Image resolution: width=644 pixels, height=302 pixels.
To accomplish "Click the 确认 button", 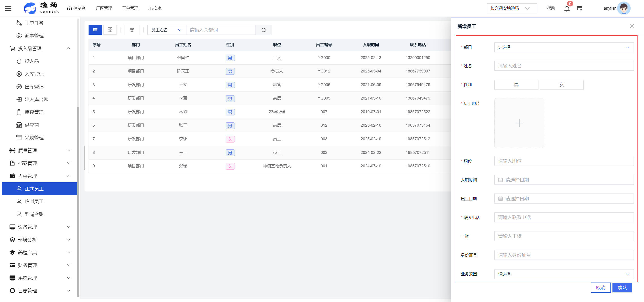I will pos(622,287).
